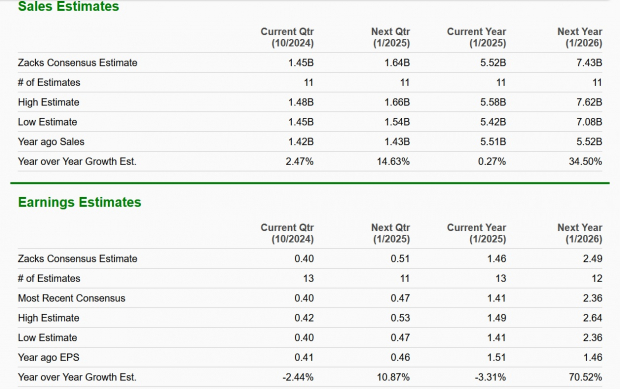Select earnings consensus 0.51 for next quarter

point(400,259)
